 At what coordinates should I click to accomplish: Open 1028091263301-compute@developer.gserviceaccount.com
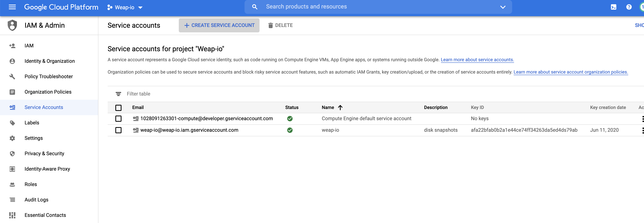206,118
